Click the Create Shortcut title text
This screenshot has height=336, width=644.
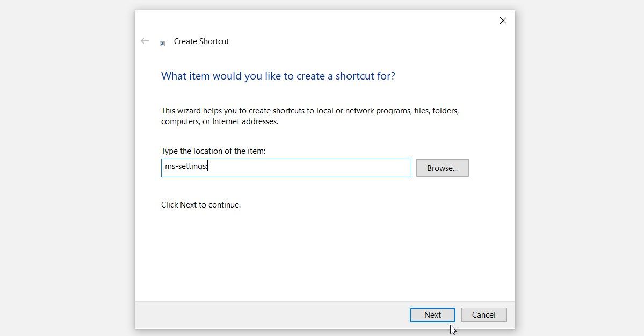201,41
